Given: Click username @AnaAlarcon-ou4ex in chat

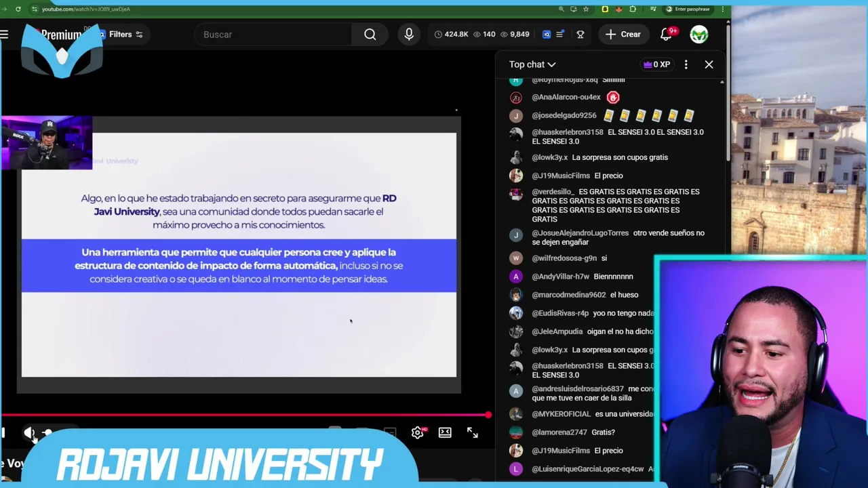Looking at the screenshot, I should pyautogui.click(x=566, y=98).
